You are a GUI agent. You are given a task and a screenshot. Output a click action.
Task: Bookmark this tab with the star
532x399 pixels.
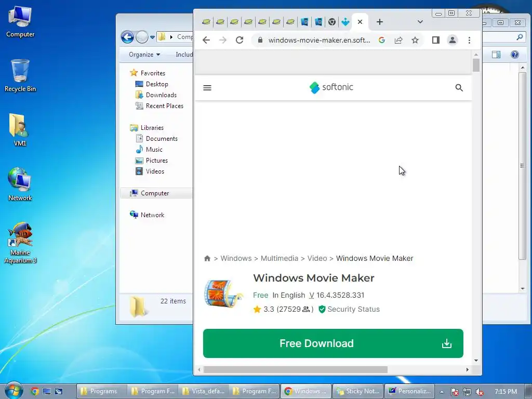[415, 40]
